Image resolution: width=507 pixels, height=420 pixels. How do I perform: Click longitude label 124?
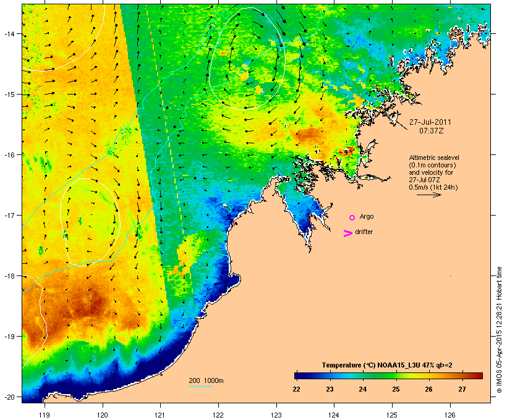click(334, 415)
